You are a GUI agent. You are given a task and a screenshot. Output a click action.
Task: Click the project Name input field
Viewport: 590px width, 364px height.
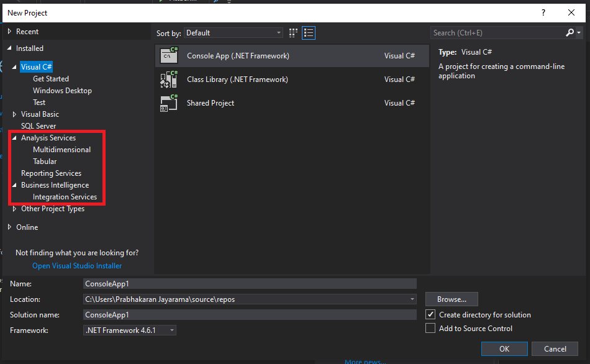click(250, 283)
